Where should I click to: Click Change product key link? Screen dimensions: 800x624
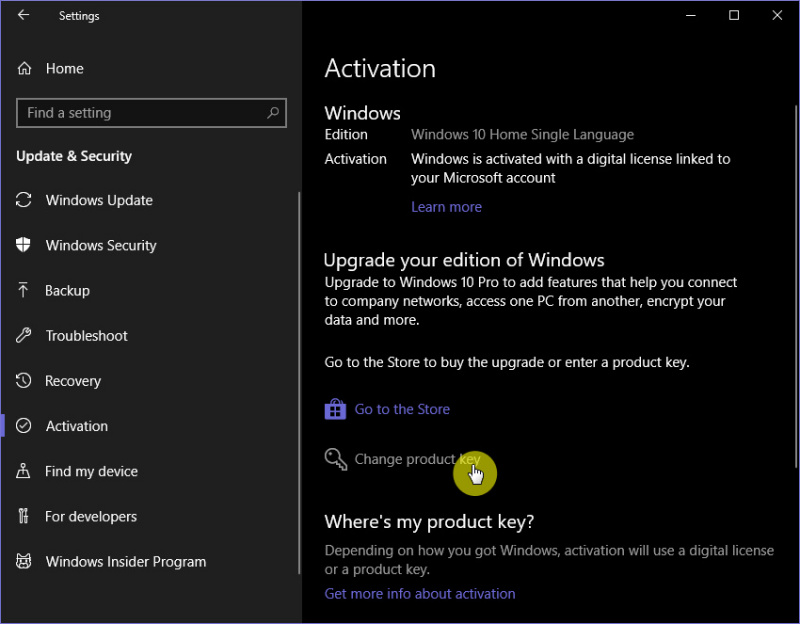(x=417, y=459)
